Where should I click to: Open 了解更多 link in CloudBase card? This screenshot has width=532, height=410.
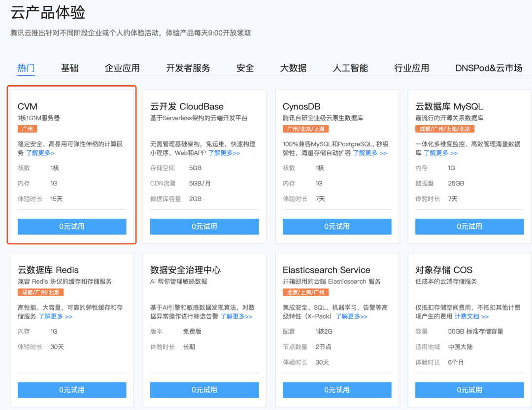[x=224, y=153]
